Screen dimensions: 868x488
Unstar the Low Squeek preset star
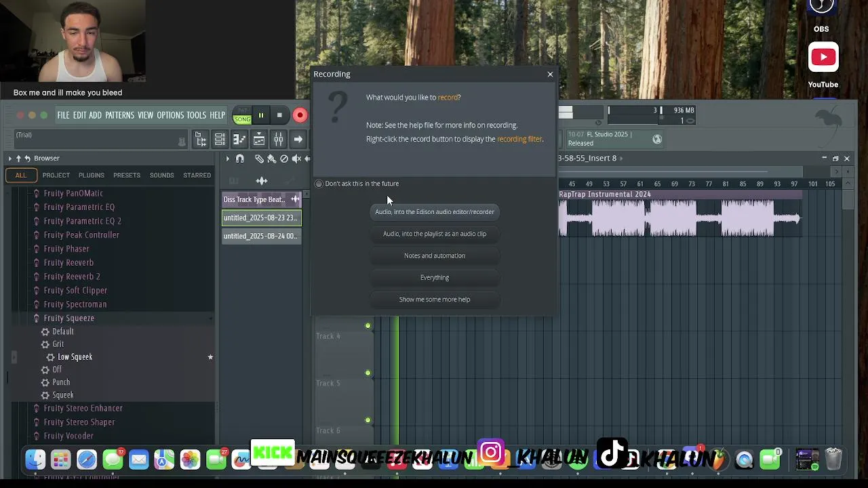210,357
